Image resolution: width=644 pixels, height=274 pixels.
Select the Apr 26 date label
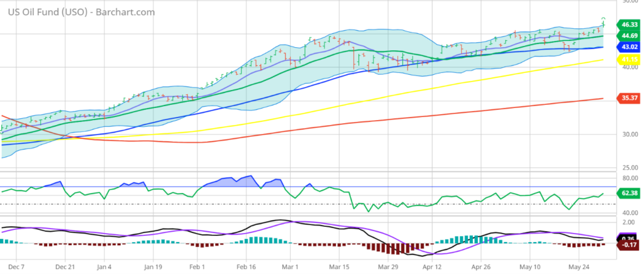click(480, 266)
